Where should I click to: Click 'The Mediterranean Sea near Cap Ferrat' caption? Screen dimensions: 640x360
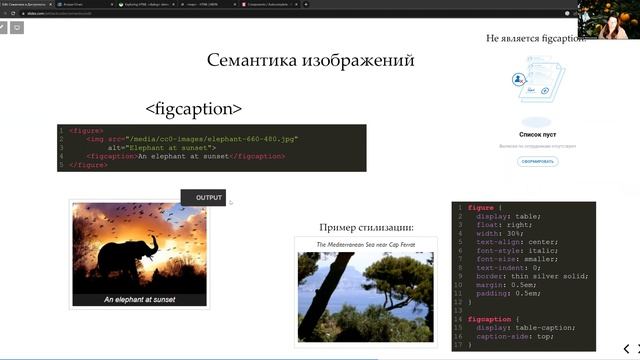[x=366, y=244]
